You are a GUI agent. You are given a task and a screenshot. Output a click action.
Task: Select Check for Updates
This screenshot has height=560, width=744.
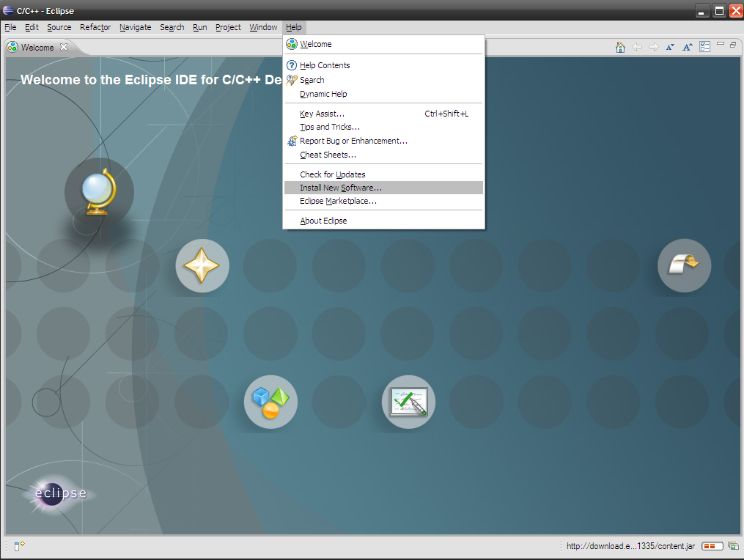[x=383, y=174]
